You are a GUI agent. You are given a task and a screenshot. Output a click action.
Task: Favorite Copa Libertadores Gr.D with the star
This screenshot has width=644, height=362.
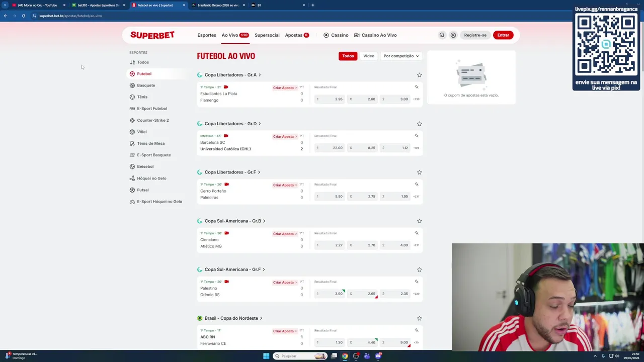(x=419, y=124)
